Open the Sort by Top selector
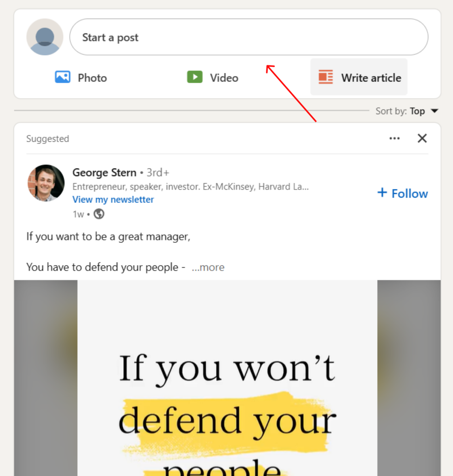Viewport: 453px width, 476px height. click(x=407, y=111)
